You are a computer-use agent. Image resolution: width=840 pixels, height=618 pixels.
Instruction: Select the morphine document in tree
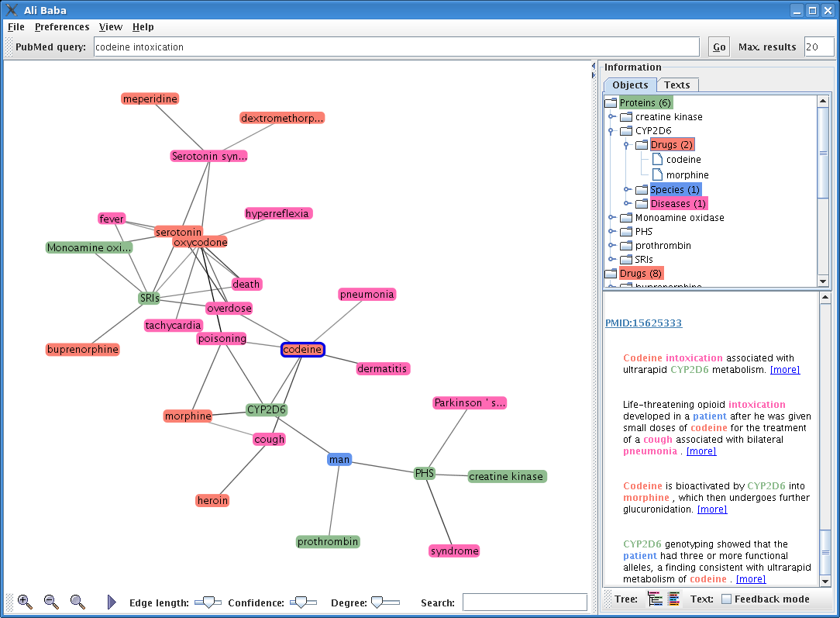click(687, 175)
